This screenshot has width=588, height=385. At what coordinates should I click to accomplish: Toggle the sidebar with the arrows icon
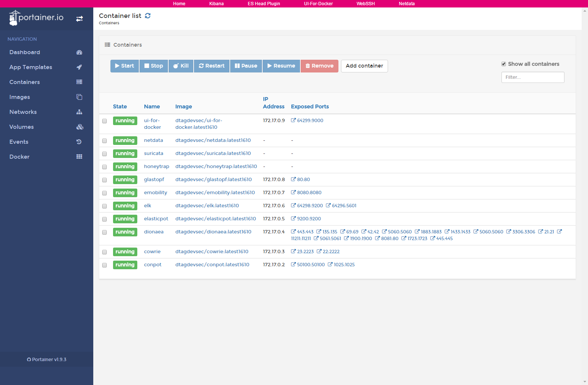pos(79,19)
